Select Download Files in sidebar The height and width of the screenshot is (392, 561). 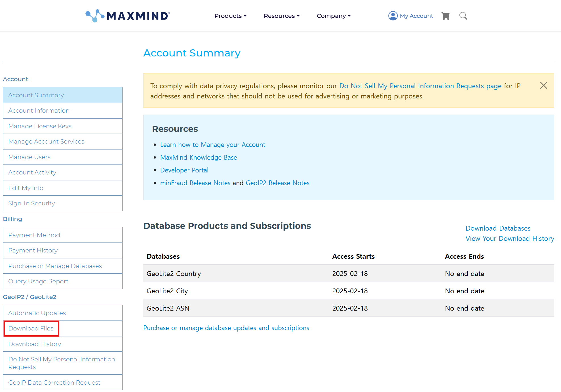(x=31, y=328)
